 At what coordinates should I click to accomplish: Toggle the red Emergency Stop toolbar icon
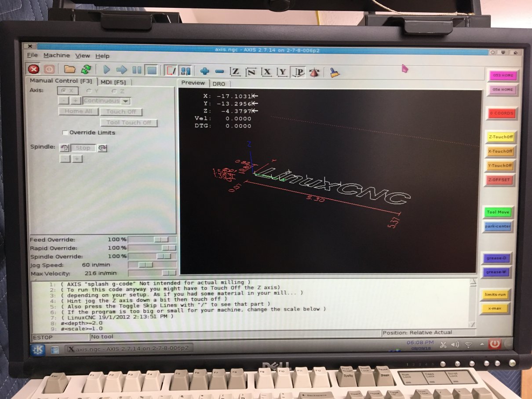click(x=33, y=70)
